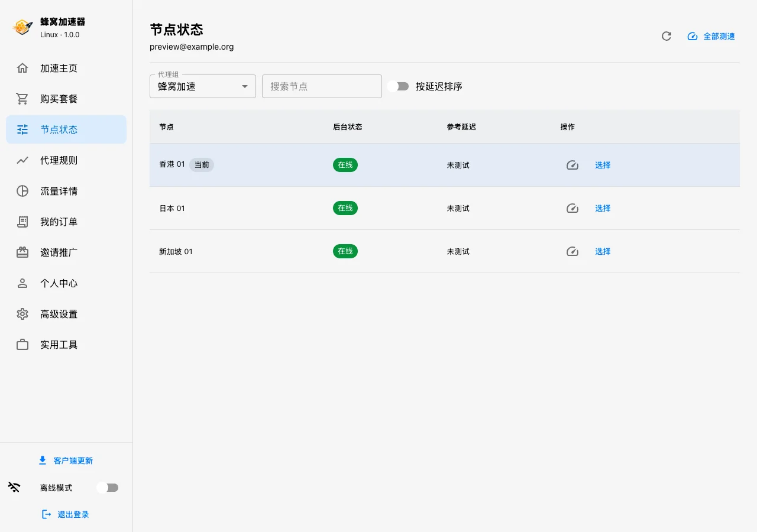
Task: Click the briefcase icon for 实用工具
Action: point(22,345)
